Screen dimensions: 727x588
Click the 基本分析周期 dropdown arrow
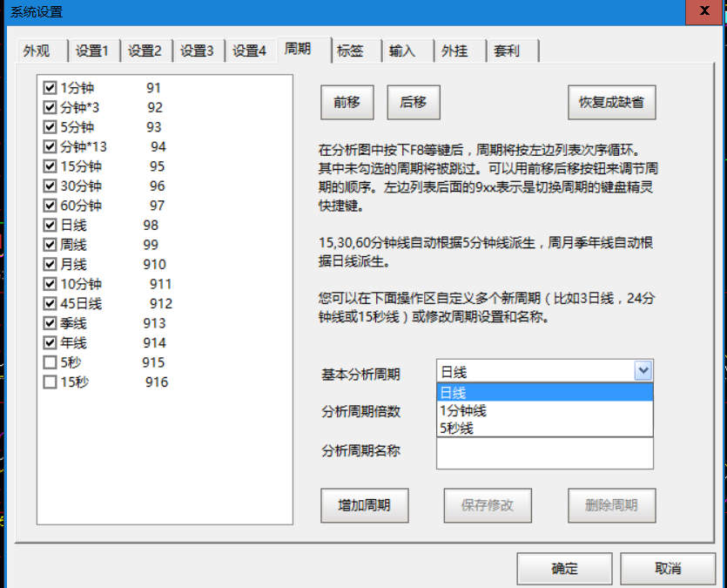tap(643, 372)
